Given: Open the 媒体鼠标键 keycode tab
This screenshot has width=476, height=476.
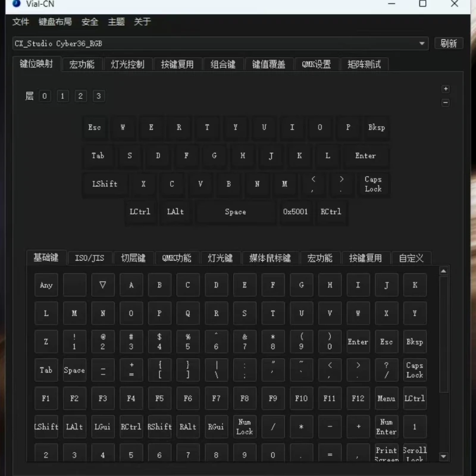Looking at the screenshot, I should (x=270, y=258).
